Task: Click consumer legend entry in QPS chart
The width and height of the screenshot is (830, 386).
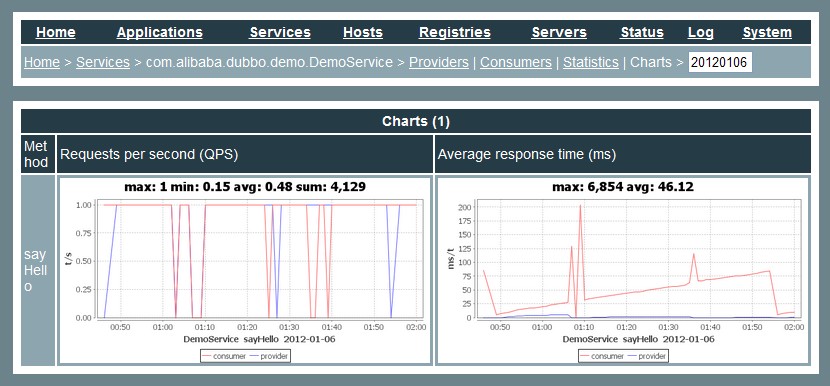Action: [224, 356]
